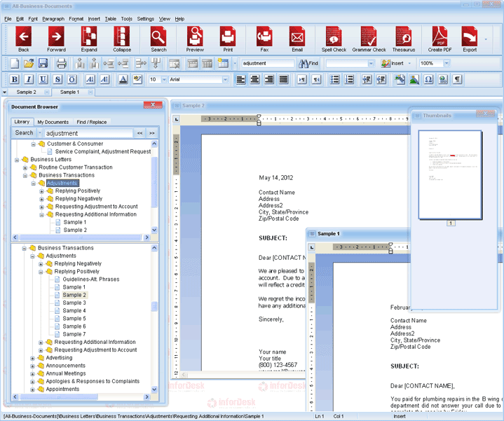Click the save floppy disk icon
Image resolution: width=504 pixels, height=421 pixels.
pos(43,63)
